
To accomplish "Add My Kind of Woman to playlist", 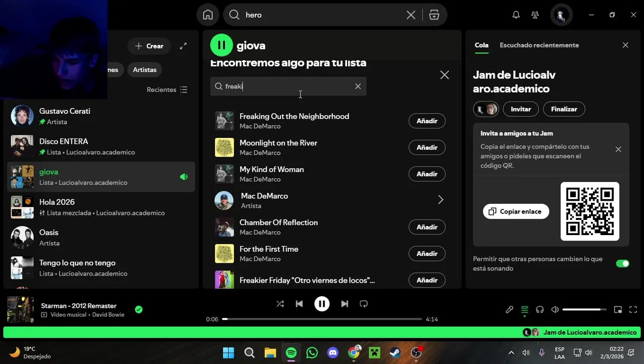I will click(427, 174).
